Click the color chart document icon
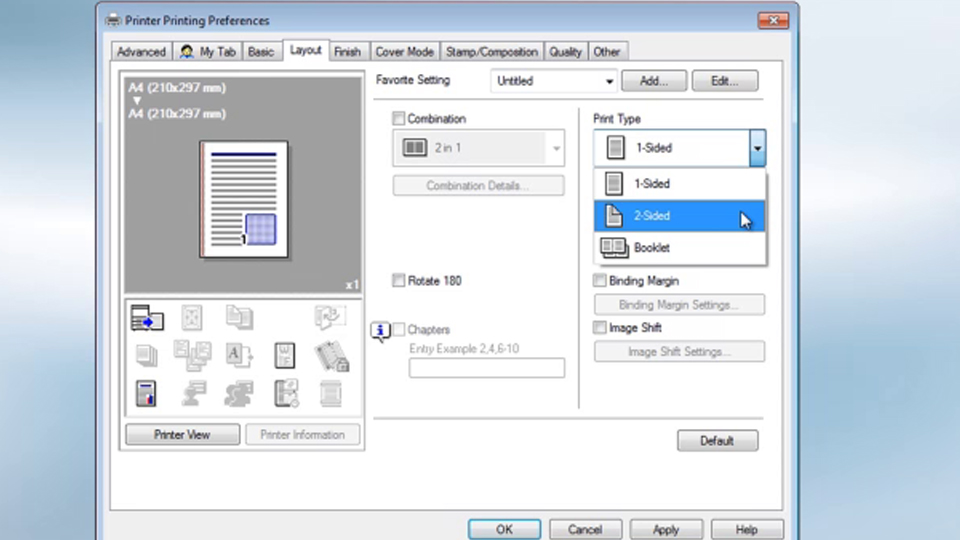The height and width of the screenshot is (540, 960). click(147, 394)
